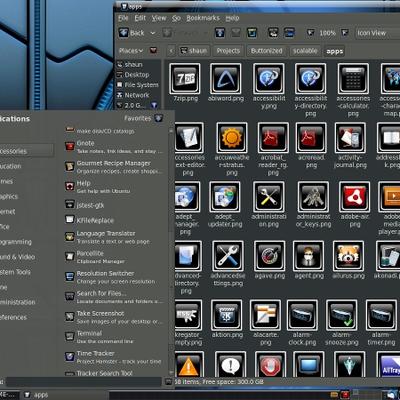Open the Places sidebar dropdown

point(131,51)
